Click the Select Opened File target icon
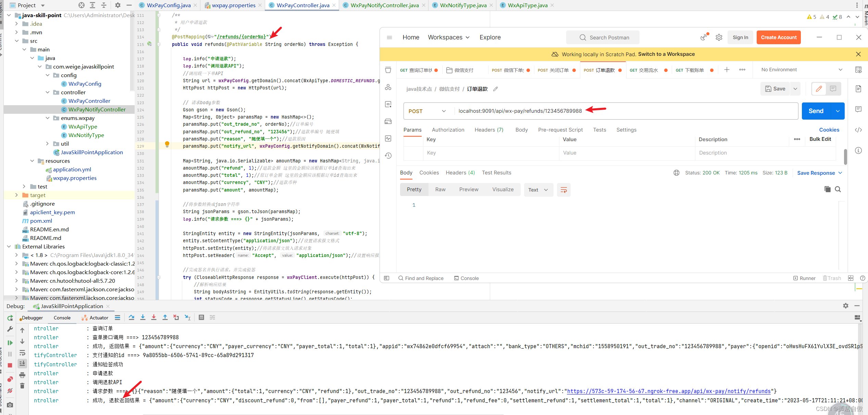Viewport: 868px width, 415px height. pos(81,5)
